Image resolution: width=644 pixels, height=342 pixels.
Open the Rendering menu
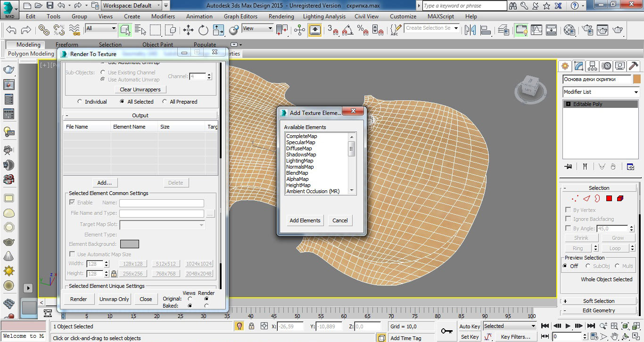point(281,16)
